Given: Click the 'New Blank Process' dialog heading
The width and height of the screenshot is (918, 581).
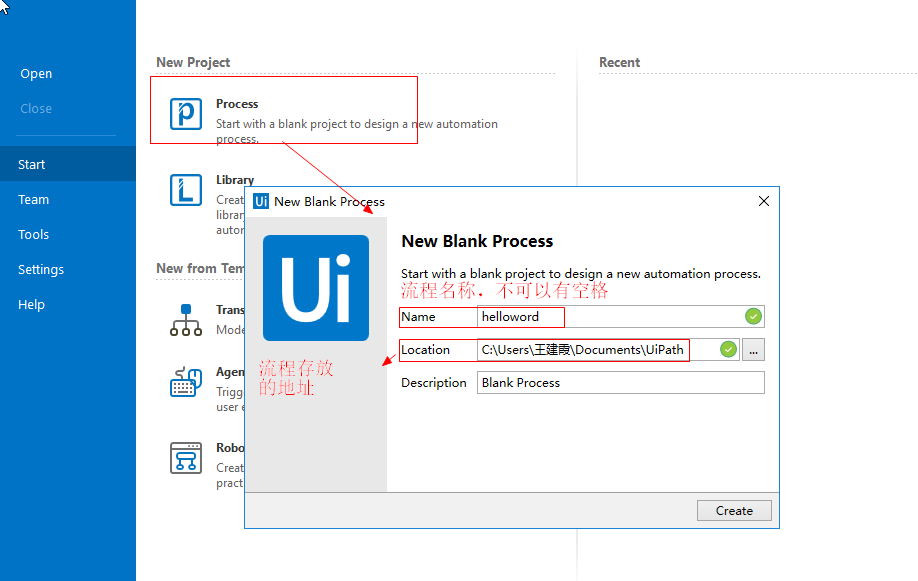Looking at the screenshot, I should [x=477, y=241].
